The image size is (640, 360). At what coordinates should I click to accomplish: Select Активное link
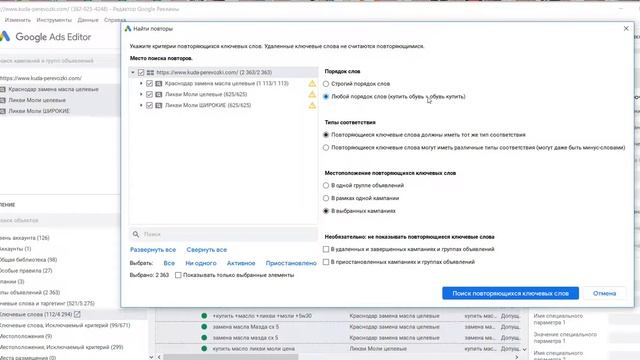point(241,263)
